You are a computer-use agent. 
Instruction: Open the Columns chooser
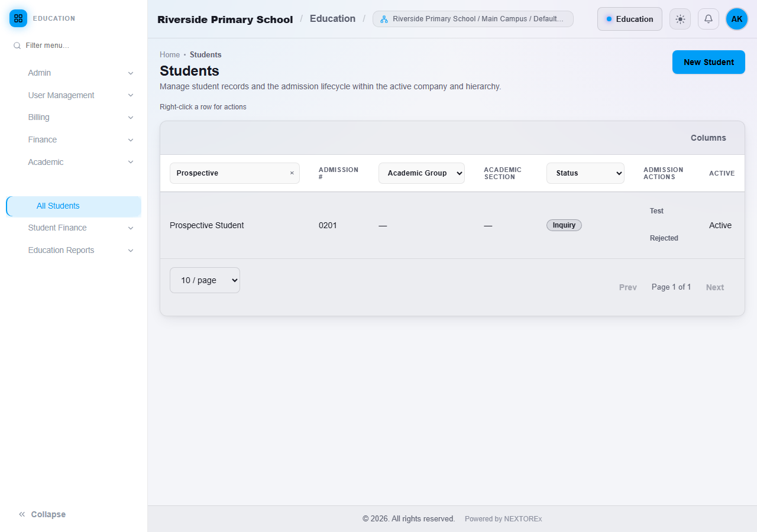pyautogui.click(x=709, y=138)
